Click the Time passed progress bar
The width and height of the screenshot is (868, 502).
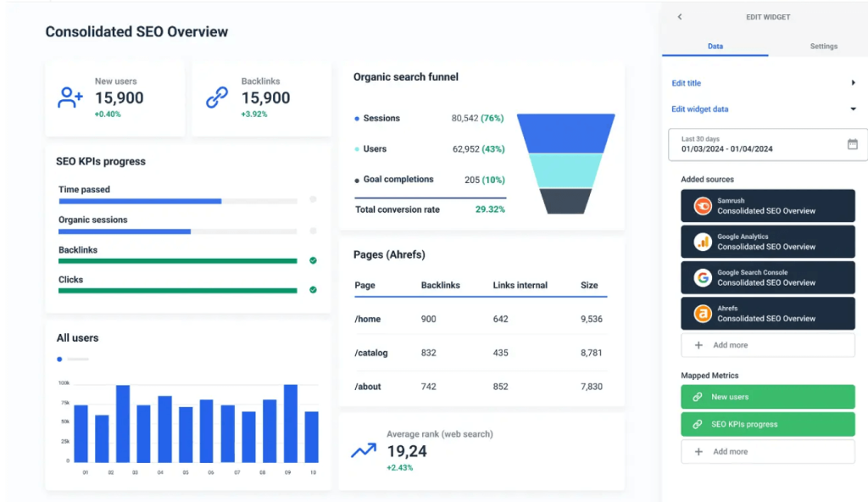[x=178, y=201]
